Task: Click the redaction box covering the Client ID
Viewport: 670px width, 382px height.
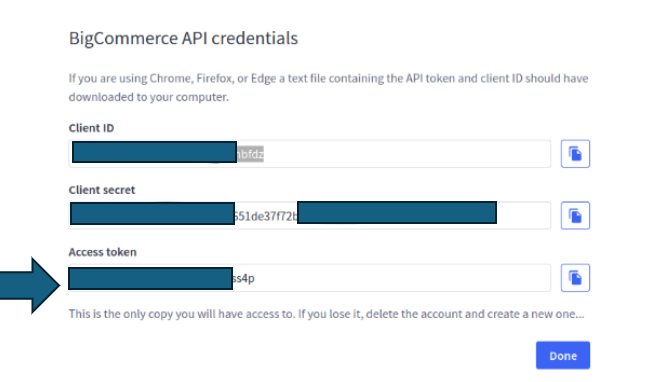Action: click(x=154, y=152)
